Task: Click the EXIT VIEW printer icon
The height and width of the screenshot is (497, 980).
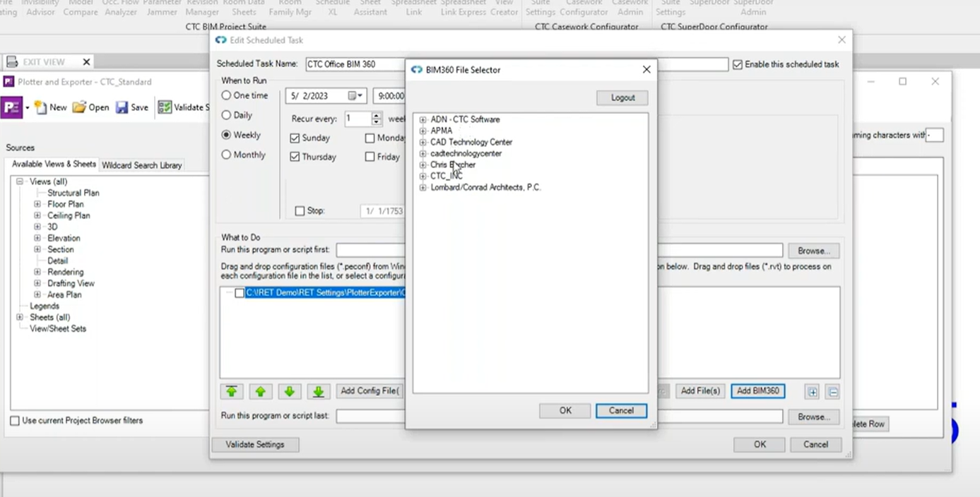Action: point(12,62)
